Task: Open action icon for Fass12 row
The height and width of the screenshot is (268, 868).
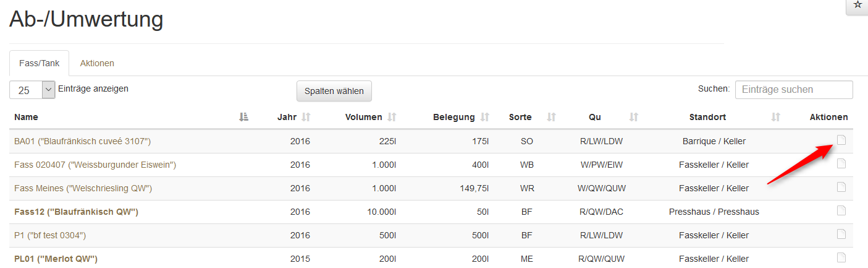Action: click(841, 211)
